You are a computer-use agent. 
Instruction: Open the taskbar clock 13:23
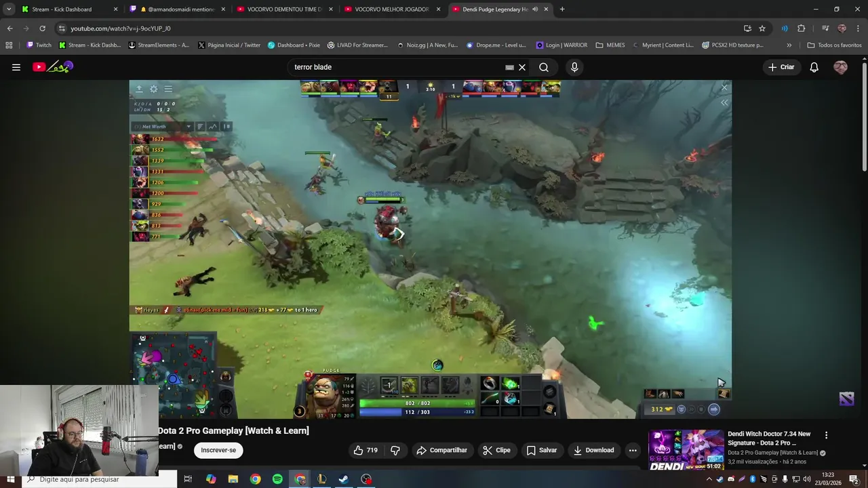(x=828, y=479)
